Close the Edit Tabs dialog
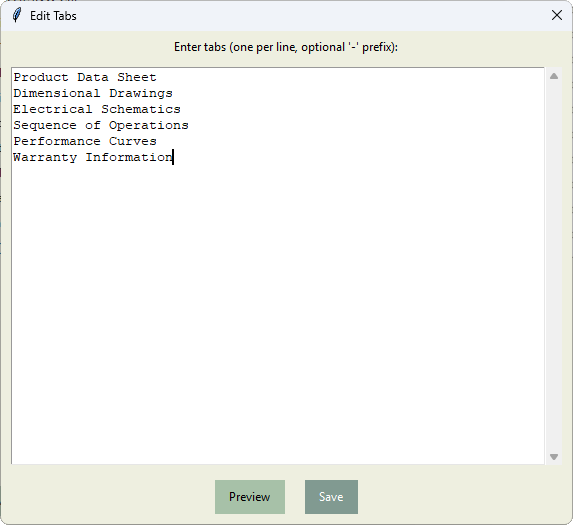Viewport: 573px width, 525px height. (x=557, y=15)
